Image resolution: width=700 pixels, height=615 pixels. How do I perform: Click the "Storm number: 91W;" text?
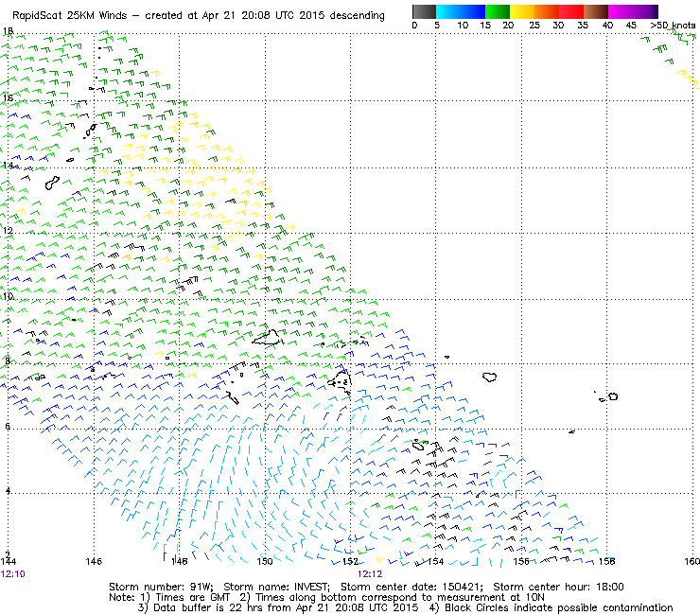161,587
